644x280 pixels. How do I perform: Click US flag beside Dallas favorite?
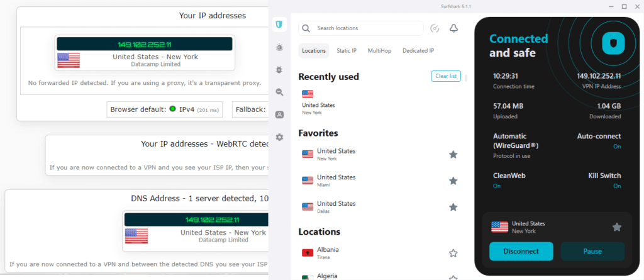click(308, 207)
